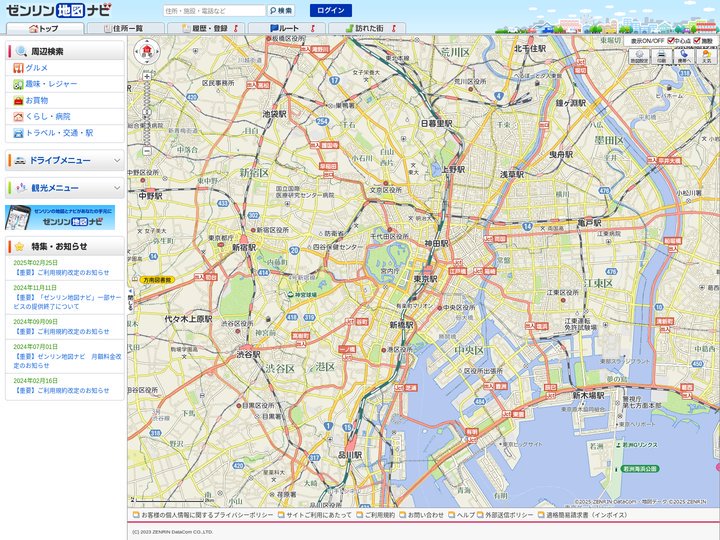Open the くらし・病院 category link
The width and height of the screenshot is (720, 540).
tap(48, 117)
